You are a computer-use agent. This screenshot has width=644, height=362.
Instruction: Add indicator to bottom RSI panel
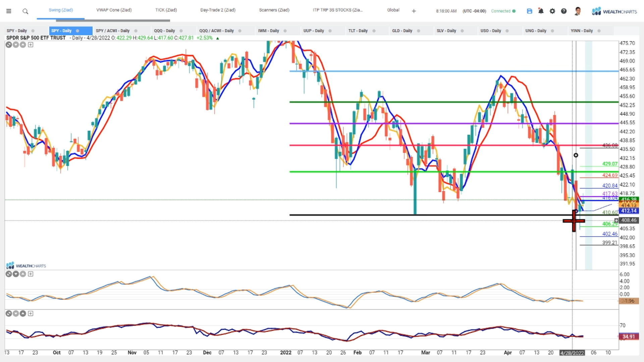coord(31,313)
